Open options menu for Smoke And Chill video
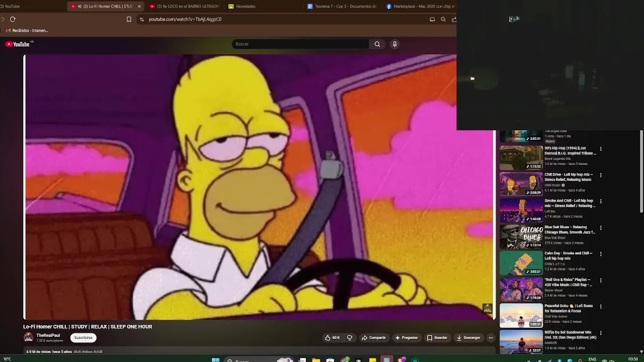This screenshot has height=362, width=644. click(x=600, y=201)
